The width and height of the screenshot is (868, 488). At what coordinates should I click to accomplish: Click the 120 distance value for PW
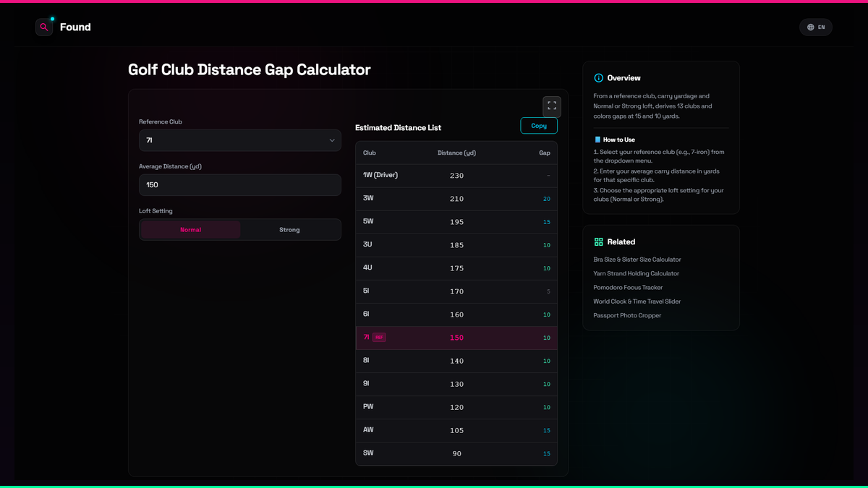click(456, 407)
